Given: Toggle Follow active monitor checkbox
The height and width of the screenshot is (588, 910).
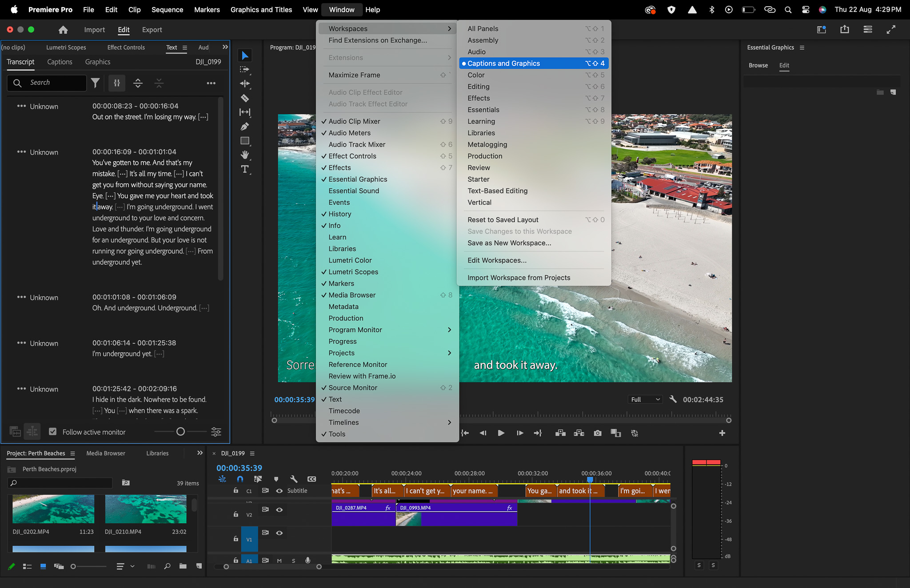Looking at the screenshot, I should (53, 432).
